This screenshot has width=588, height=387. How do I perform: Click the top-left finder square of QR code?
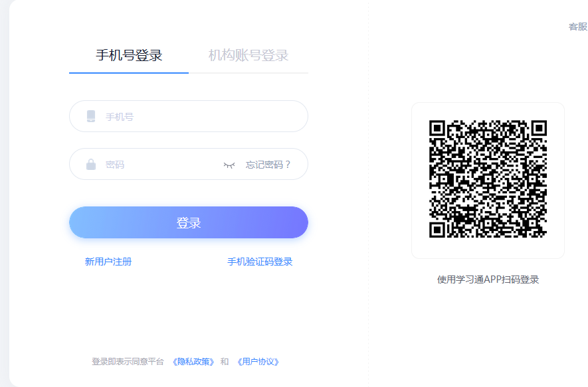point(437,128)
